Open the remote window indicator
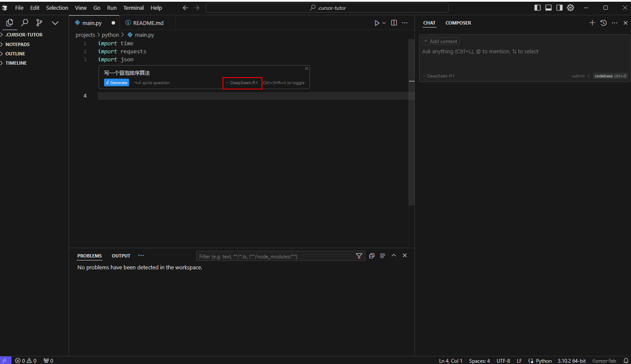 [x=5, y=360]
